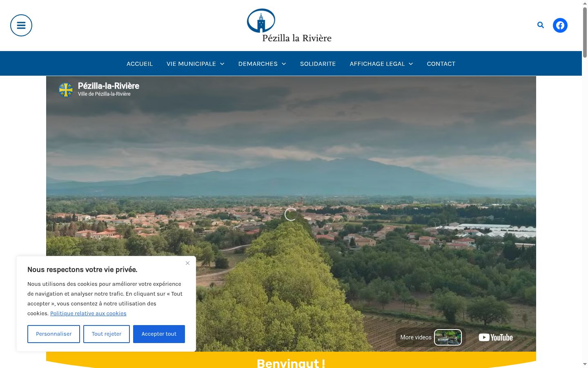Click Personnaliser cookie button
588x368 pixels.
tap(53, 334)
